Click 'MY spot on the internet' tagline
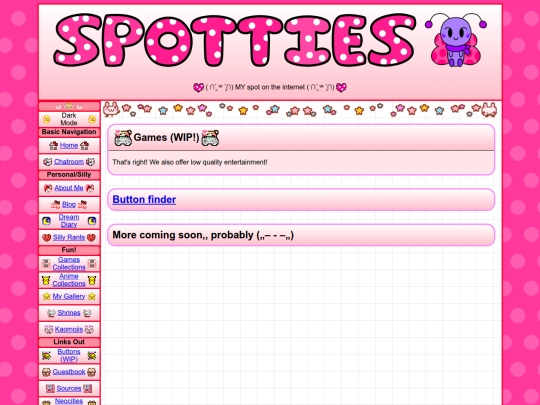This screenshot has height=405, width=540. click(270, 87)
